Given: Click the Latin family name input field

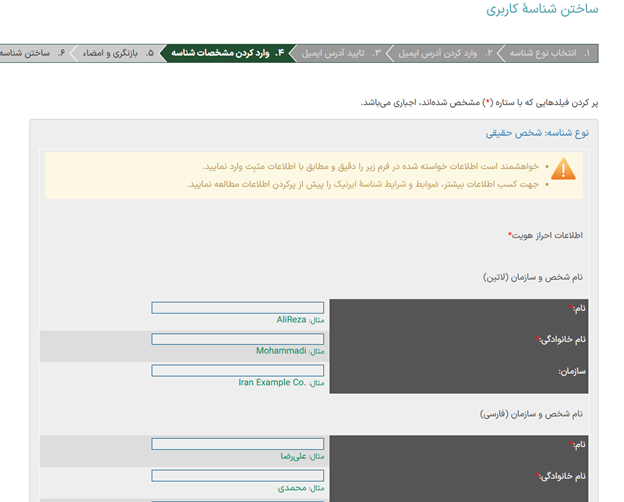Looking at the screenshot, I should (x=237, y=339).
